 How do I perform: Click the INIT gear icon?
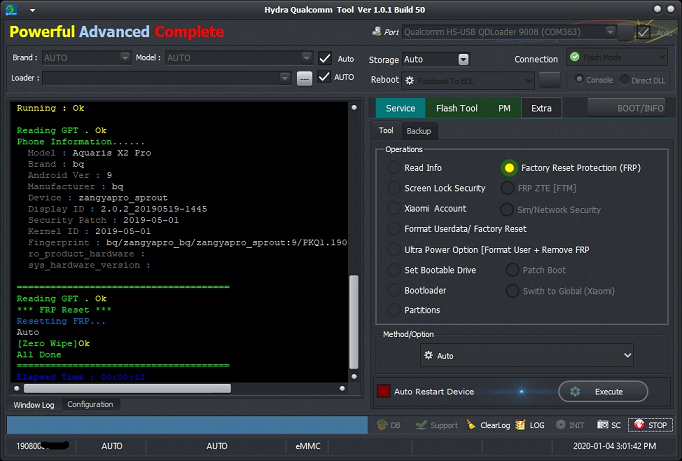coord(561,425)
